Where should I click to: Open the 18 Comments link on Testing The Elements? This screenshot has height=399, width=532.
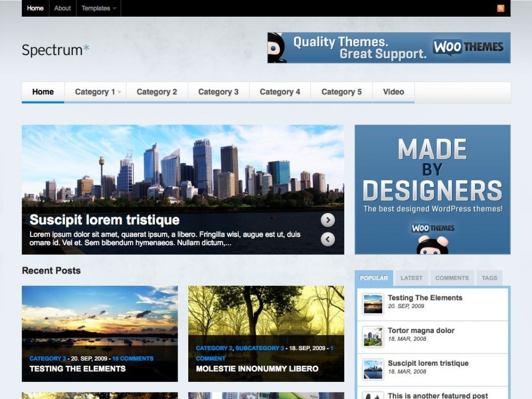[x=133, y=358]
